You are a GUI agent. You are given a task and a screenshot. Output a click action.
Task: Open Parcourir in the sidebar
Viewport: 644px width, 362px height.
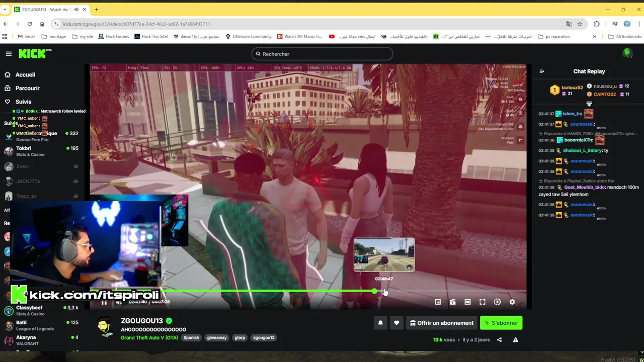(x=27, y=88)
